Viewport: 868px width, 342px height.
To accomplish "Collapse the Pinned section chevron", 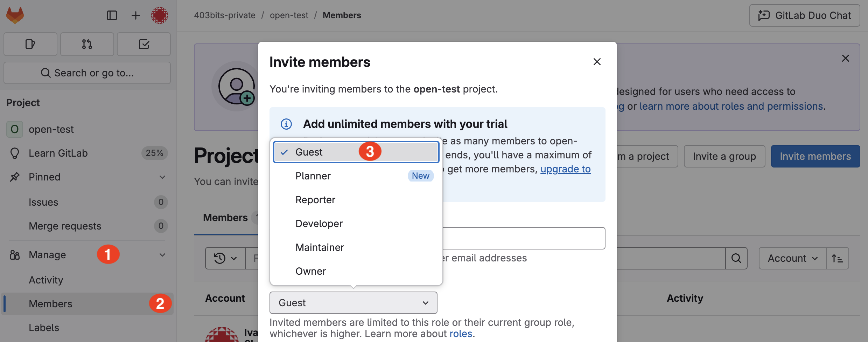I will coord(162,177).
